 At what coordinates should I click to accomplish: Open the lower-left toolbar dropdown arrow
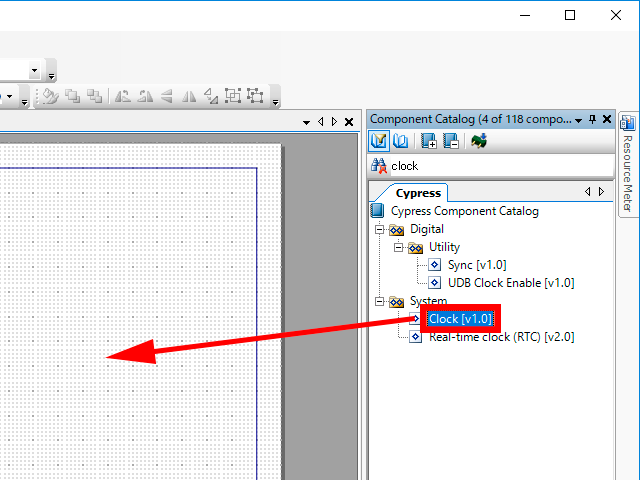tap(10, 97)
